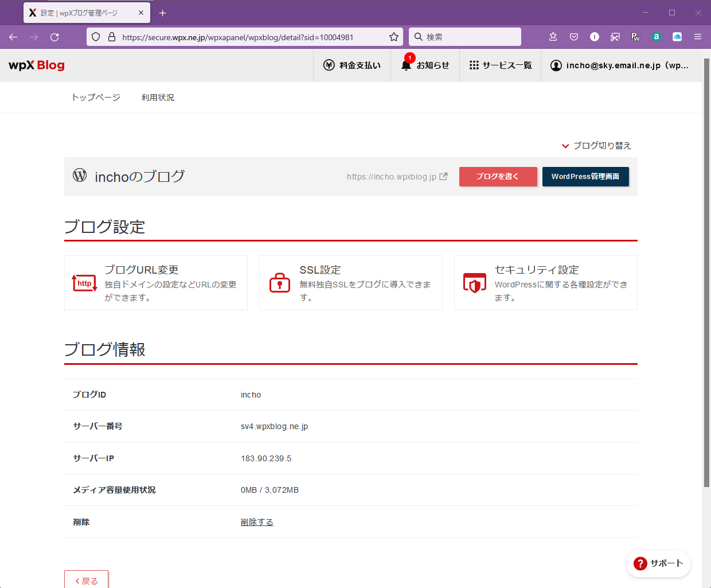Screen dimensions: 711x588
Task: Click the http icon for ブログURL変更
Action: [85, 283]
